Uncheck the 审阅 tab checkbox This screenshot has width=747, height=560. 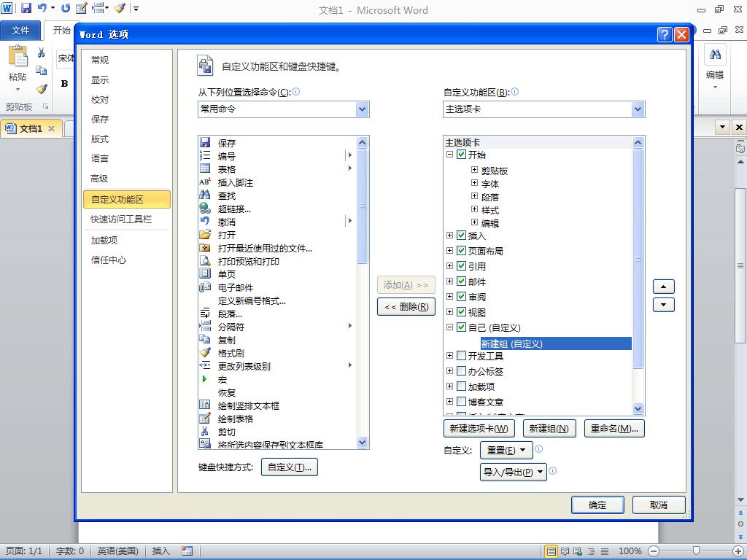(461, 296)
